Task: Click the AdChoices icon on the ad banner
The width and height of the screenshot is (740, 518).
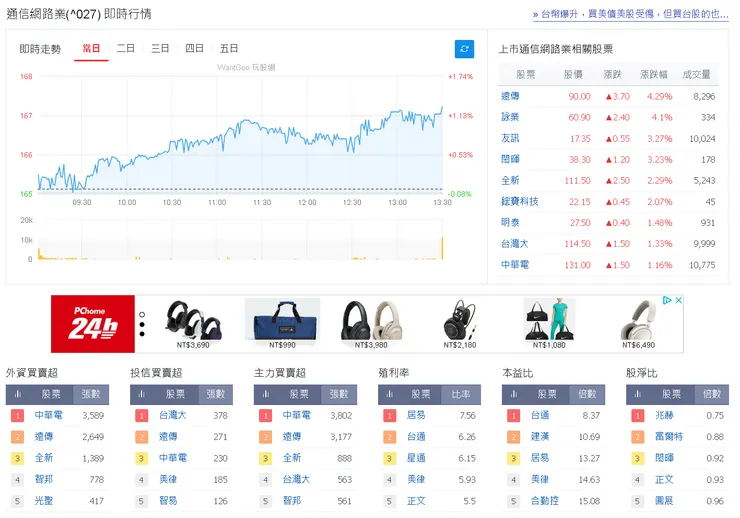Action: [x=667, y=300]
